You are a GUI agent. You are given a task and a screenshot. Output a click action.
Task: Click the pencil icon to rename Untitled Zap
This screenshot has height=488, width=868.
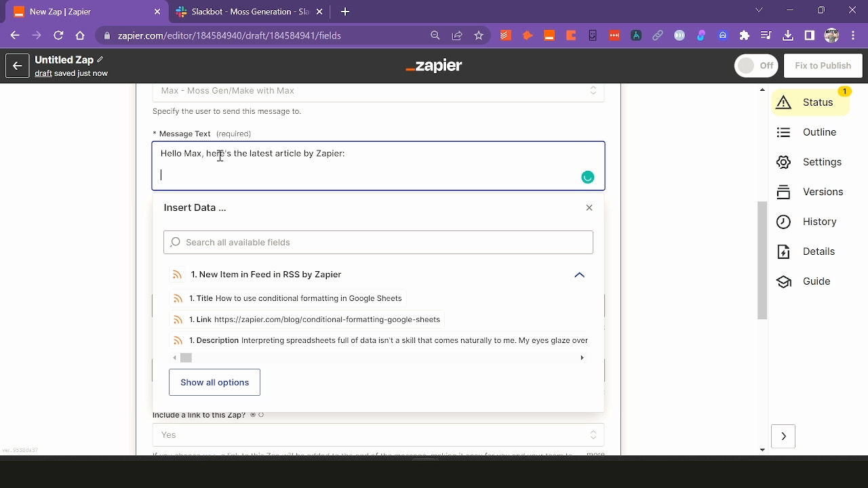100,60
